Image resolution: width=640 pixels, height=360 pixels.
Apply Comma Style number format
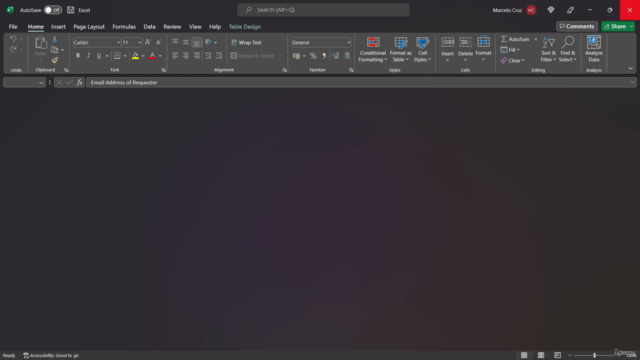pyautogui.click(x=324, y=56)
